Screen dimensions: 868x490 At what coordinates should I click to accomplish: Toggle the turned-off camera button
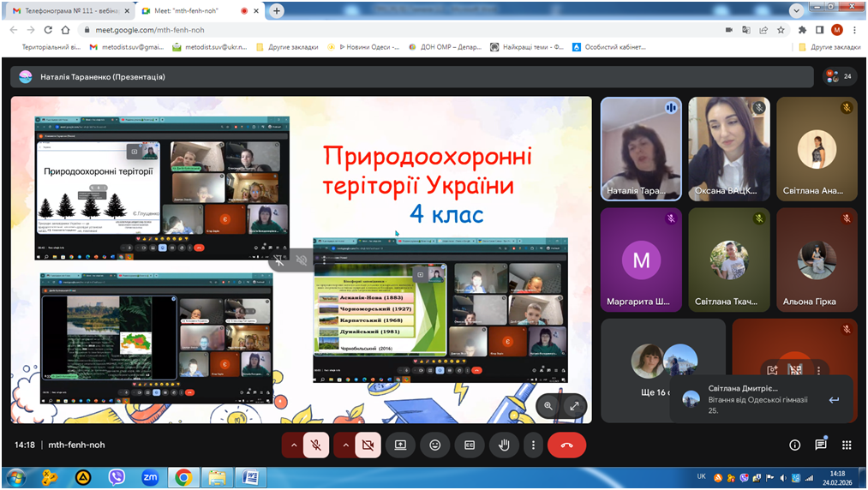(368, 445)
